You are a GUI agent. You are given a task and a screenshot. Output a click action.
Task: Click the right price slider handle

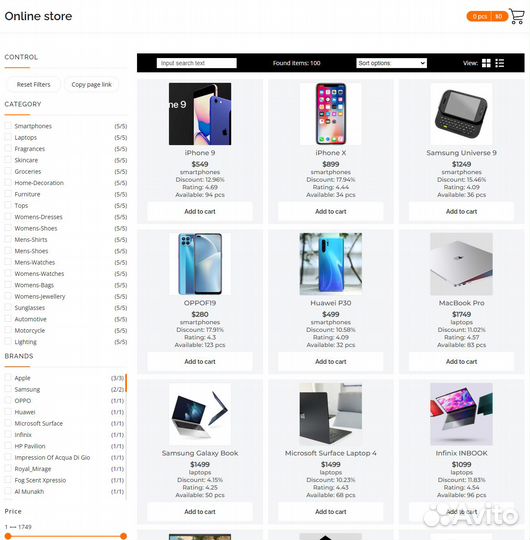coord(123,536)
